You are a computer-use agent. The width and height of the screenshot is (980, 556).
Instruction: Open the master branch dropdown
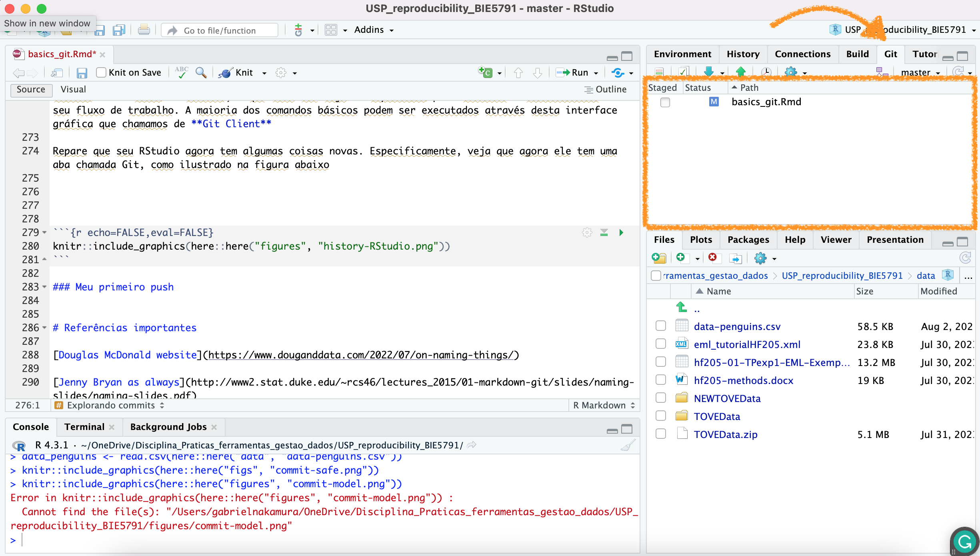click(x=920, y=72)
